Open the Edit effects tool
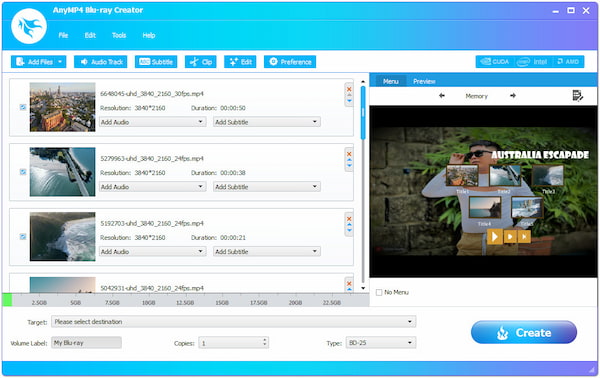The width and height of the screenshot is (600, 378). [x=240, y=62]
